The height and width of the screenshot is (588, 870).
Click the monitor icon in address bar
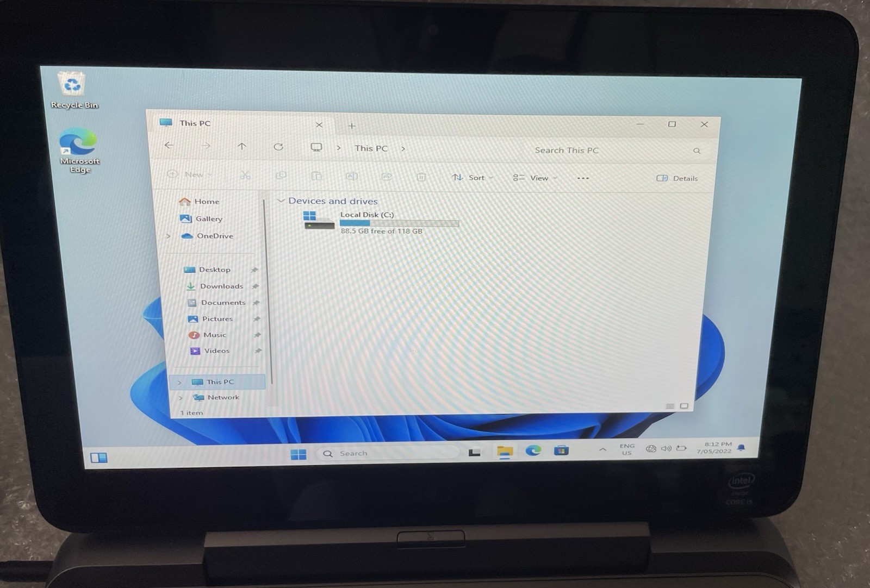tap(316, 147)
